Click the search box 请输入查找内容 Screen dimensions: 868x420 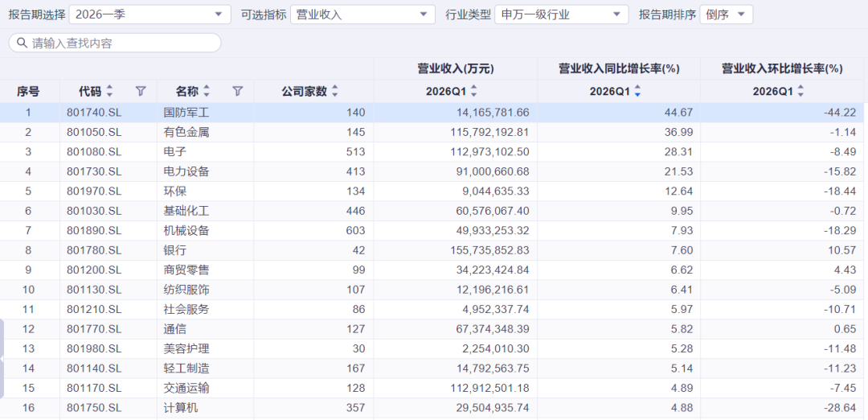pos(115,43)
